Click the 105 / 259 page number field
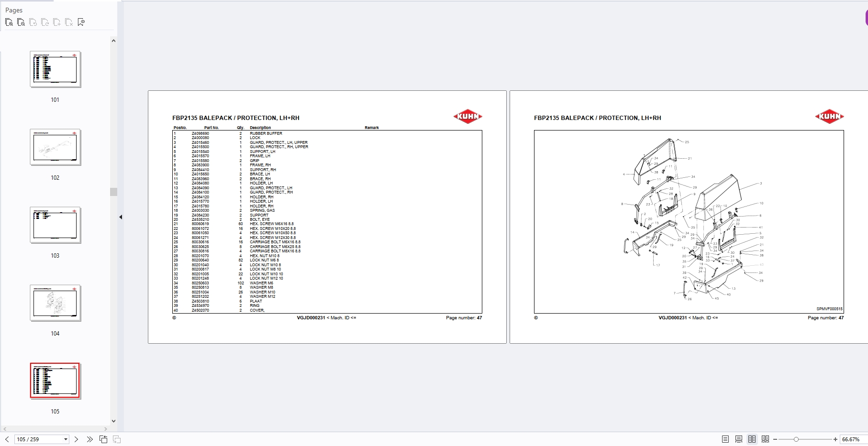Image resolution: width=868 pixels, height=446 pixels. (x=38, y=439)
